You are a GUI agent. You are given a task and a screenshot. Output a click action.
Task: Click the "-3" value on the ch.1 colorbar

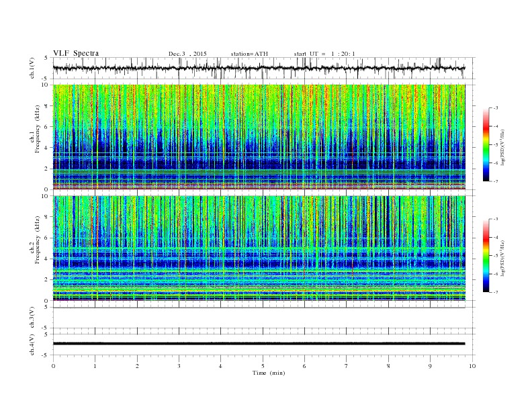[496, 108]
